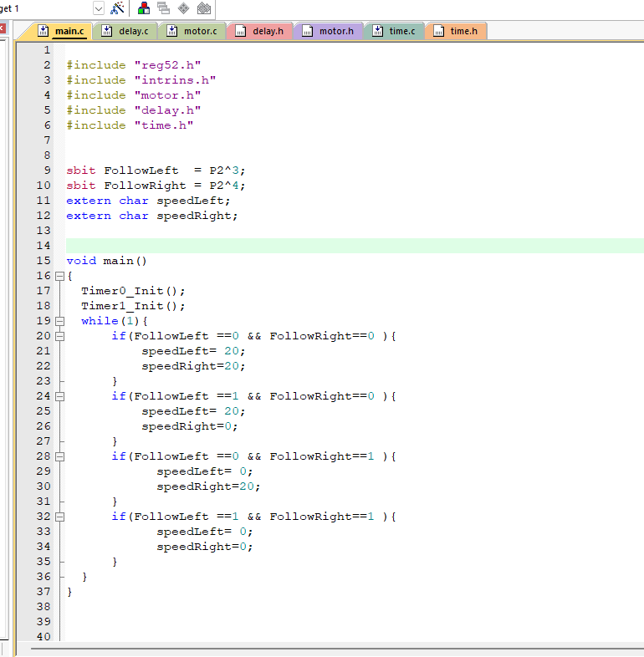
Task: Switch to the time.c tab
Action: [x=395, y=31]
